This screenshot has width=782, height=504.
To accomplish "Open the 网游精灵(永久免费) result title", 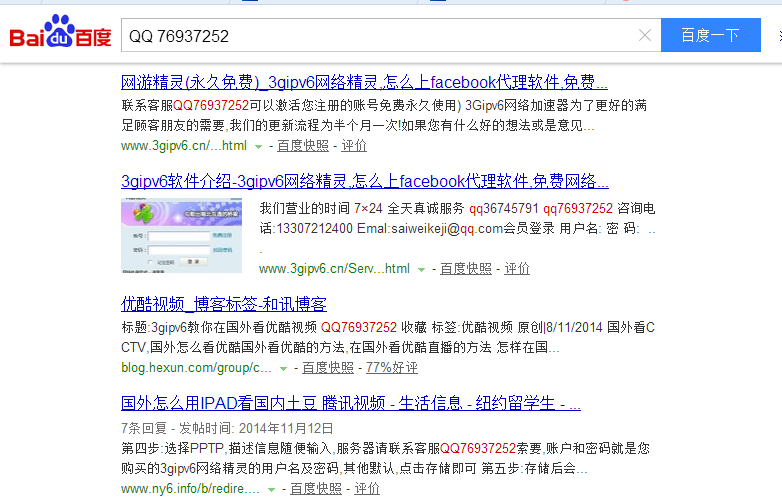I will pos(364,82).
